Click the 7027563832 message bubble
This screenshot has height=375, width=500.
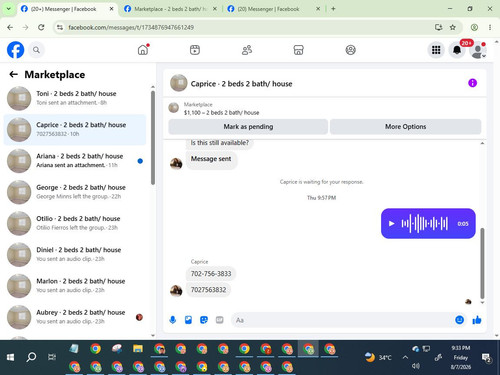click(208, 290)
